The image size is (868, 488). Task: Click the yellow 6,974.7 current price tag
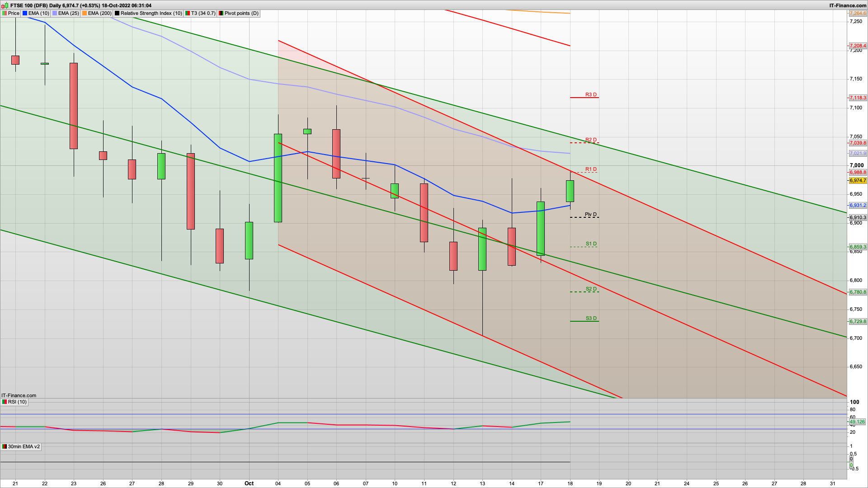tap(858, 180)
